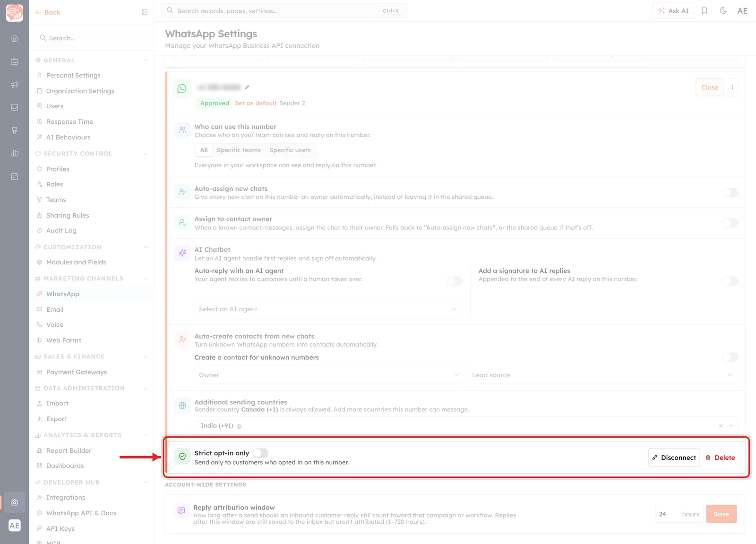Open the award icon in the left rail
The width and height of the screenshot is (756, 544).
click(x=15, y=130)
